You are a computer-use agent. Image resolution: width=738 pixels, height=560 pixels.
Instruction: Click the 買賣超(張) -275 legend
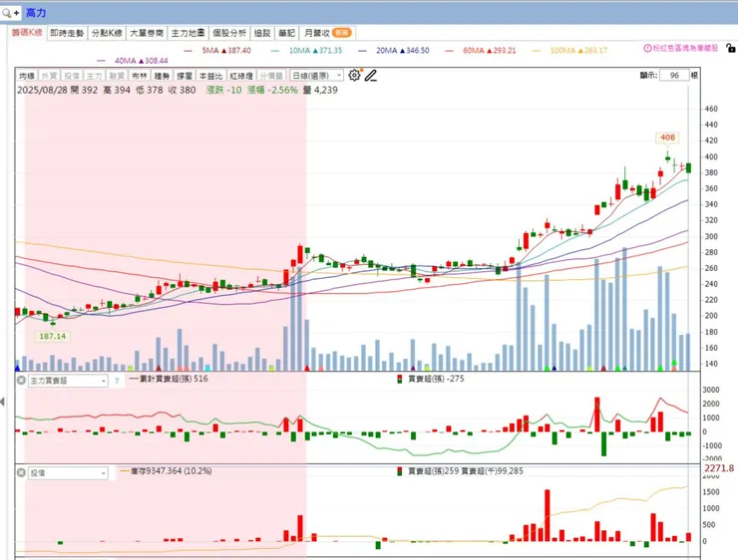coord(431,379)
